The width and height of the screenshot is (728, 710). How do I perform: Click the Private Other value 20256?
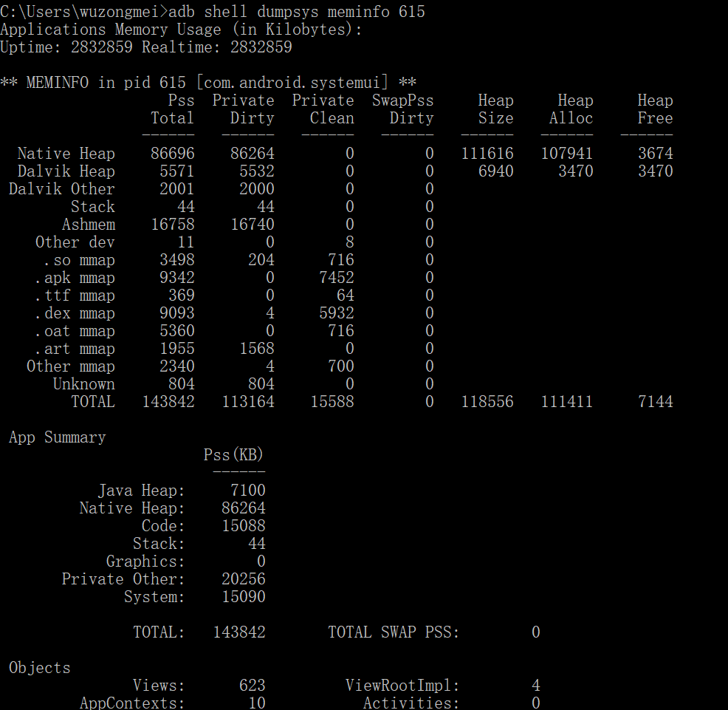point(244,579)
